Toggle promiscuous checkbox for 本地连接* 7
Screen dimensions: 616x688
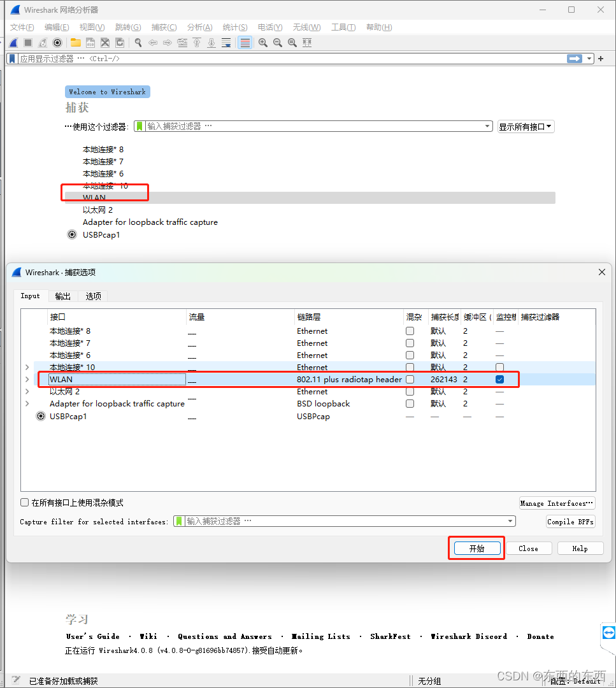click(x=410, y=343)
